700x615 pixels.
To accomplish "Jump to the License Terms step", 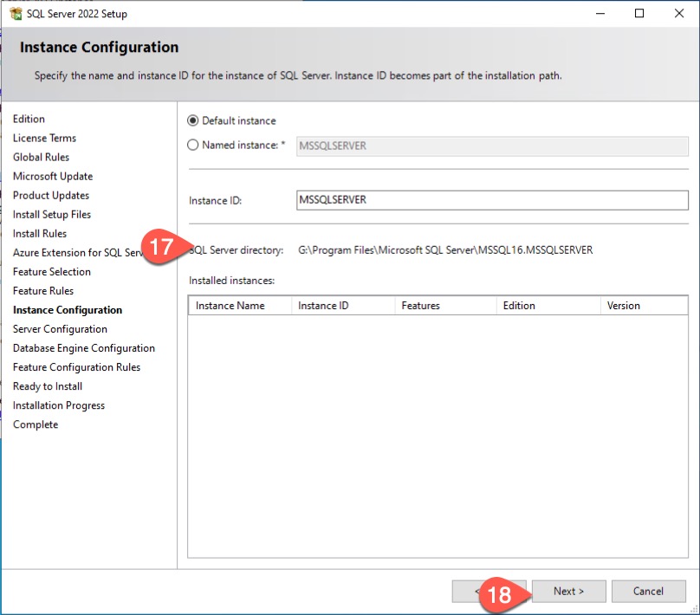I will (44, 139).
